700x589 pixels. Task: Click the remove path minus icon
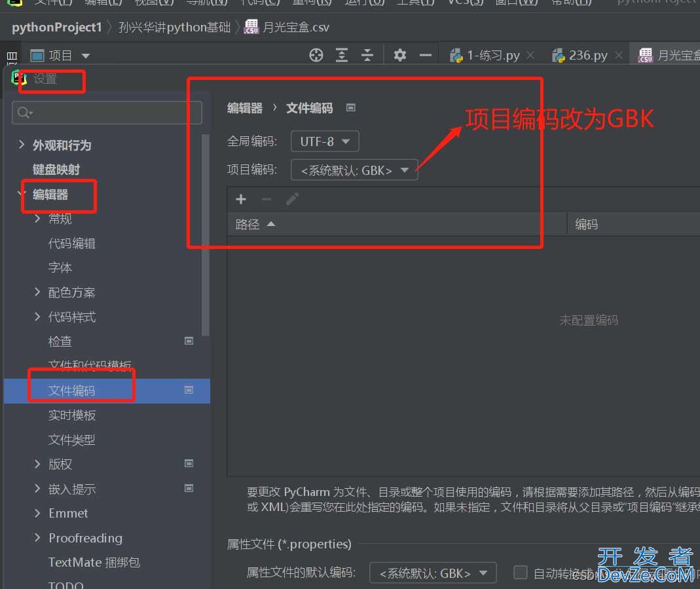click(x=267, y=199)
